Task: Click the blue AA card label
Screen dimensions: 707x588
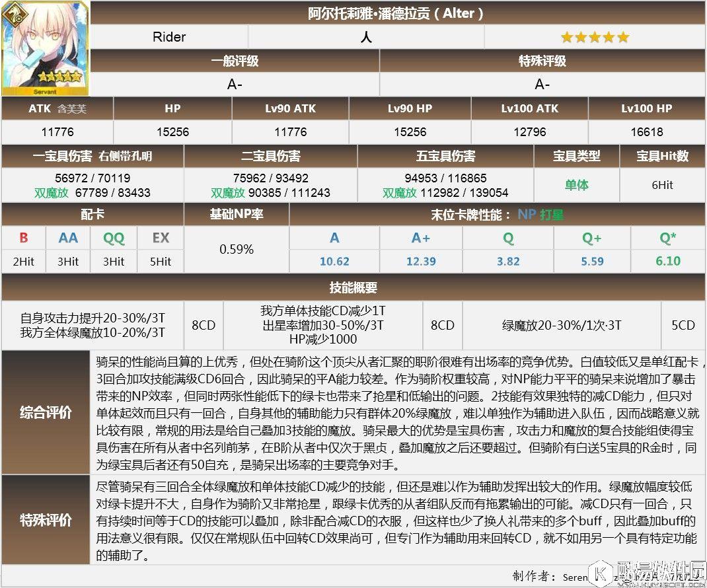Action: click(x=68, y=238)
